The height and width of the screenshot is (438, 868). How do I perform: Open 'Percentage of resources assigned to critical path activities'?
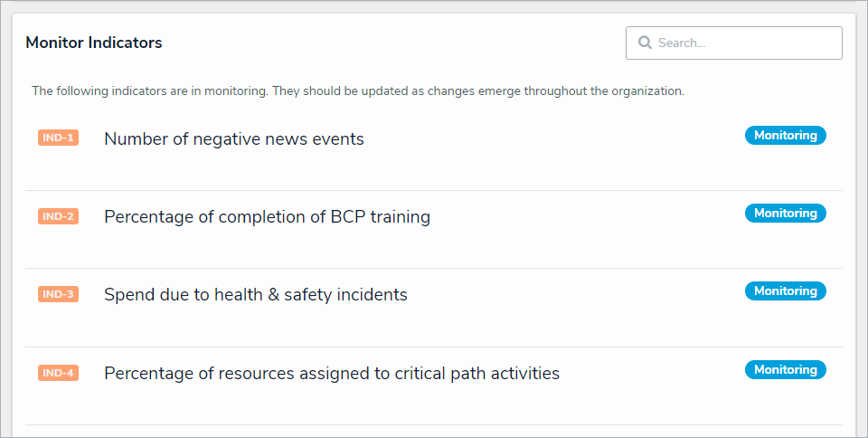(x=332, y=374)
